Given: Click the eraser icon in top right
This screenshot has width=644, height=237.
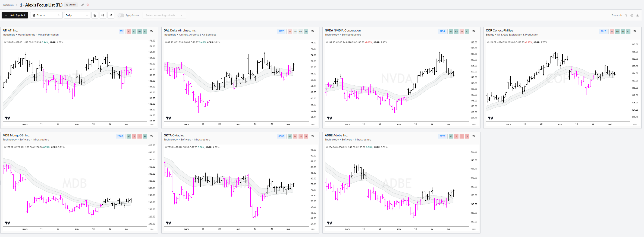Looking at the screenshot, I should click(632, 15).
